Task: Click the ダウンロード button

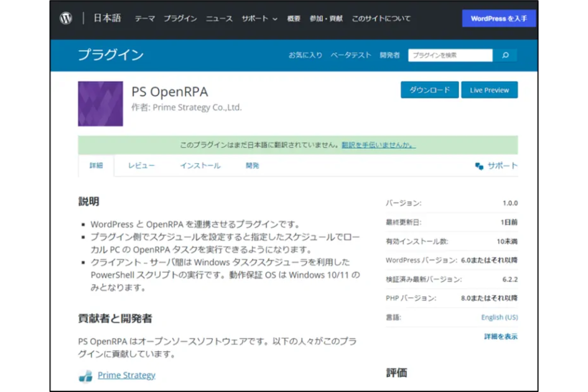Action: pyautogui.click(x=429, y=90)
